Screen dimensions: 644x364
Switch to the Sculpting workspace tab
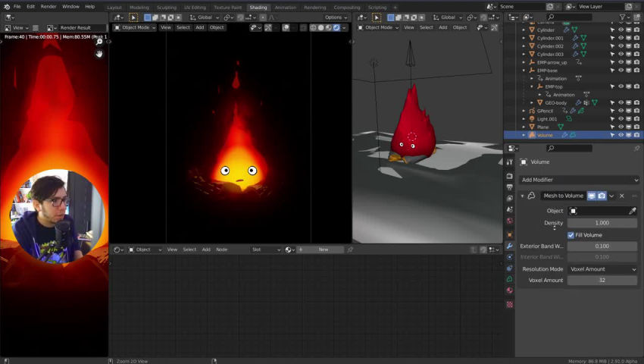pyautogui.click(x=167, y=8)
